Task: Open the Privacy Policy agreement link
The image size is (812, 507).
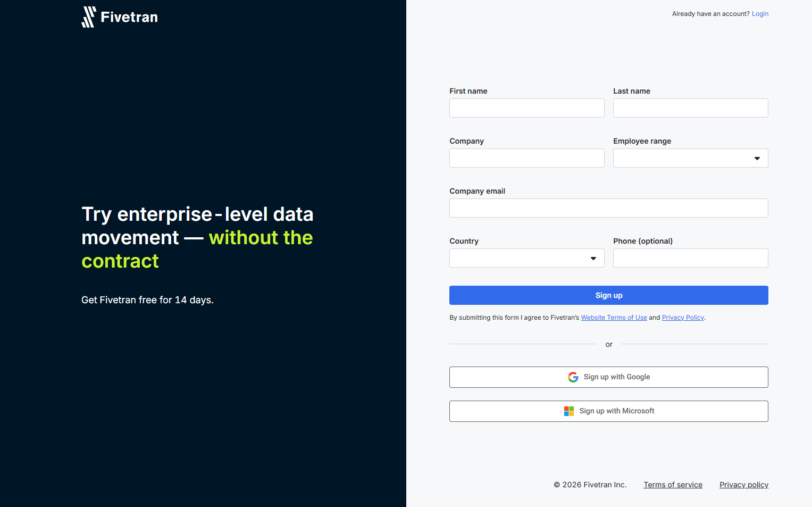Action: 683,317
